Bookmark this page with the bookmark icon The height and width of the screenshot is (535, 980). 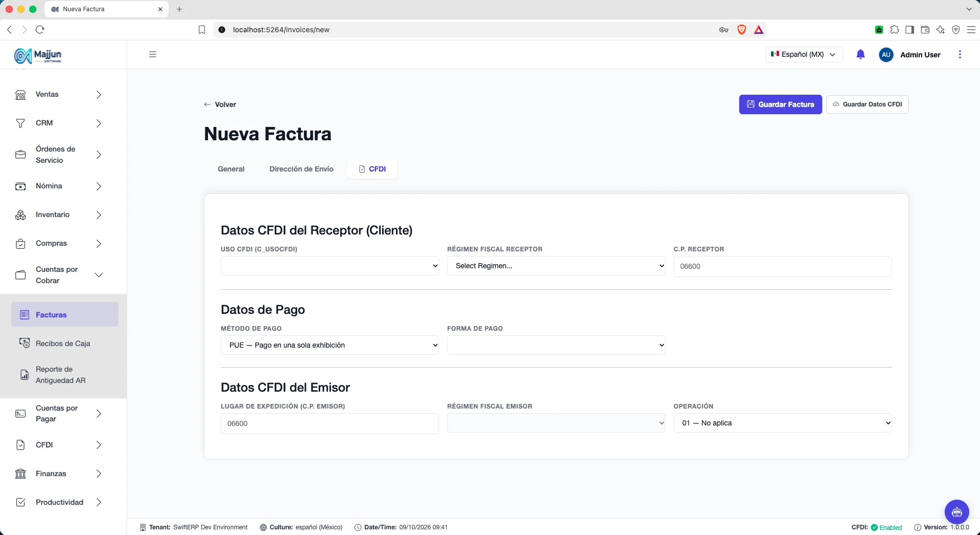(x=202, y=30)
